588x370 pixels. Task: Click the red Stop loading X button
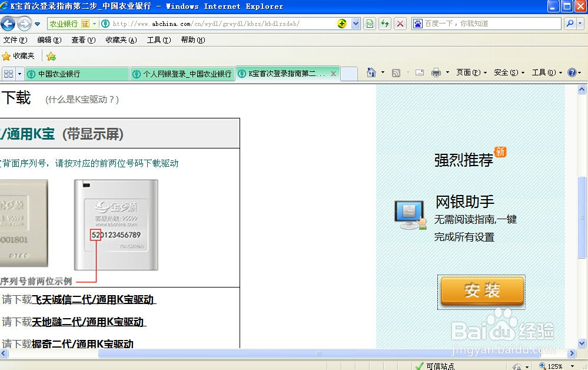[x=400, y=24]
